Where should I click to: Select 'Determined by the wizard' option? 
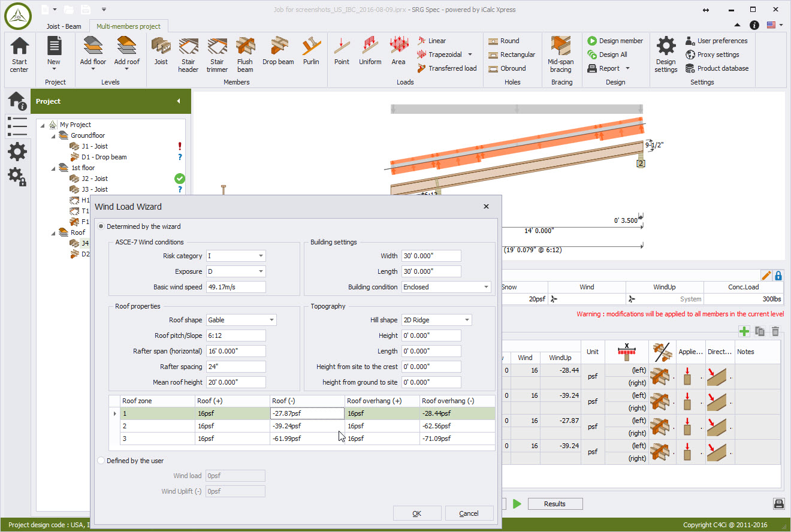pos(139,226)
